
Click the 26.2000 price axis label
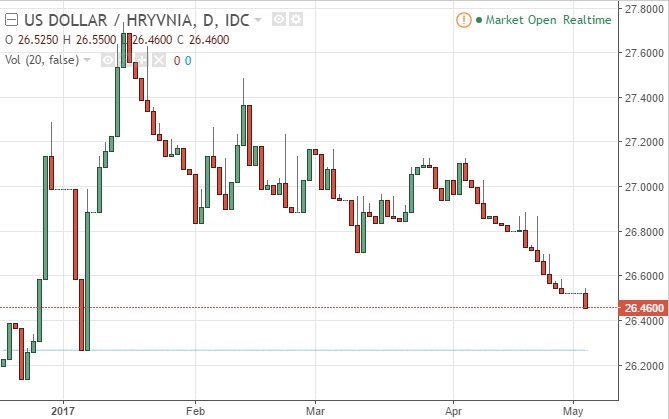click(644, 366)
